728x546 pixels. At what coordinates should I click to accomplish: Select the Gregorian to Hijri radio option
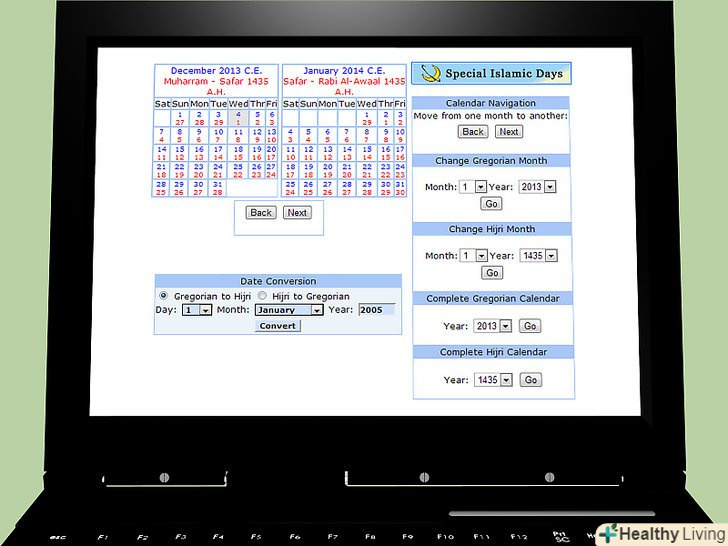[x=164, y=296]
